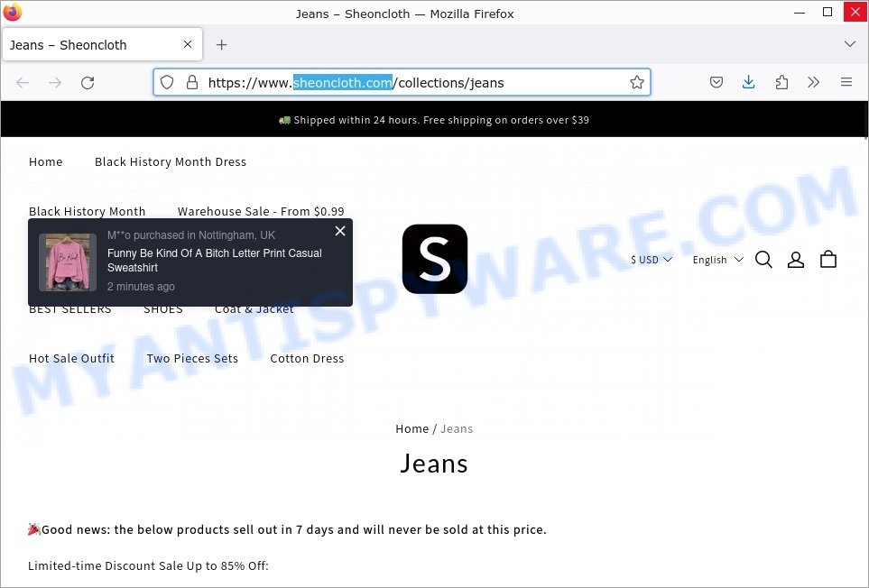
Task: Click the free shipping announcement bar
Action: click(434, 120)
